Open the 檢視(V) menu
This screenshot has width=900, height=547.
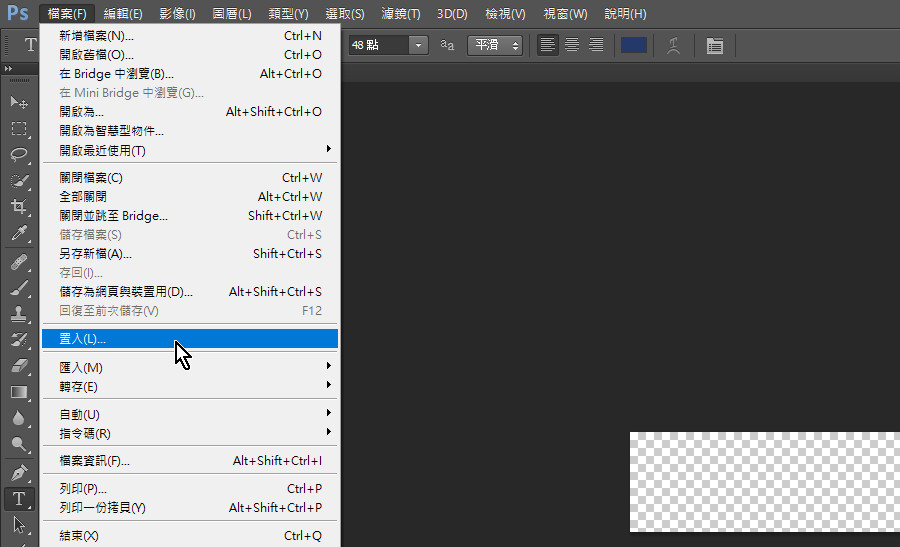click(505, 13)
